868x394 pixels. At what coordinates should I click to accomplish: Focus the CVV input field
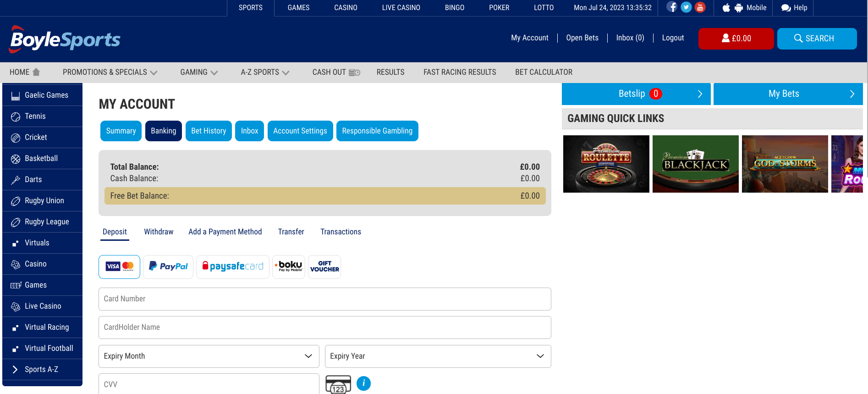209,384
